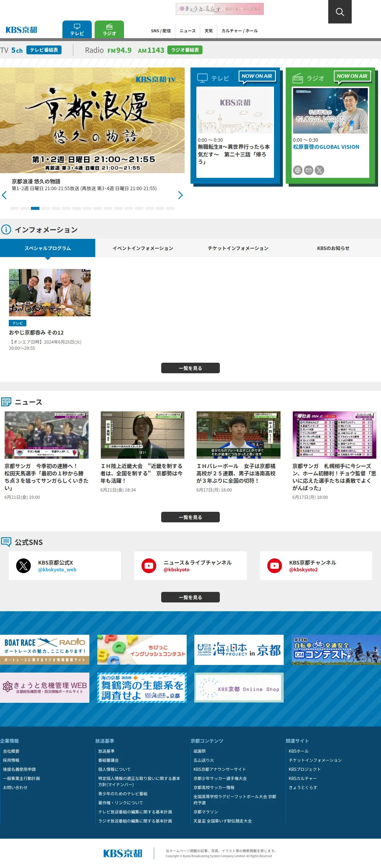The width and height of the screenshot is (381, 868).
Task: Click 一覧を見る under ニュース
Action: [190, 517]
